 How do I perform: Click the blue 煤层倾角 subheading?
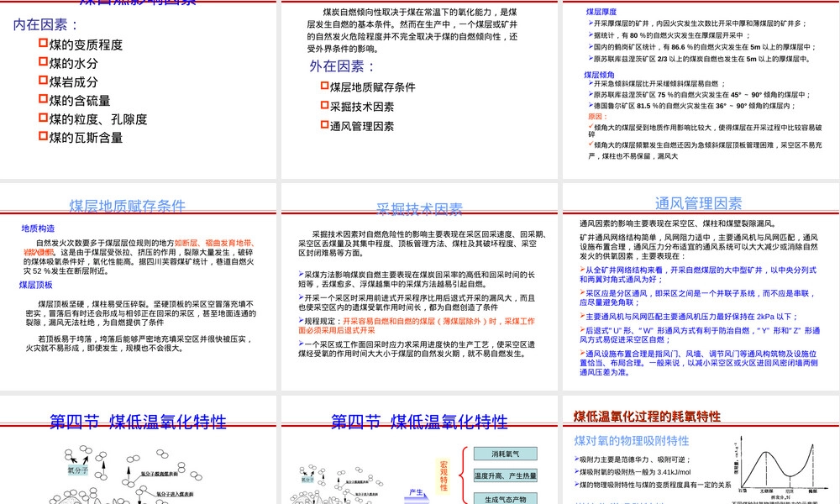pyautogui.click(x=600, y=75)
